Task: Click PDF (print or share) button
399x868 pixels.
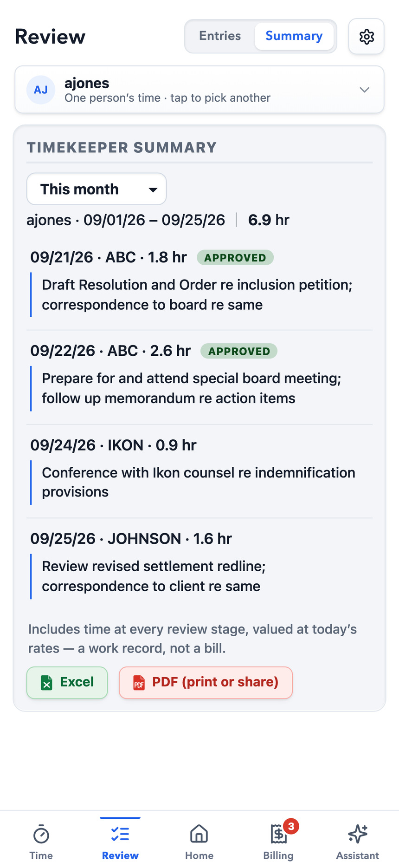Action: (206, 682)
